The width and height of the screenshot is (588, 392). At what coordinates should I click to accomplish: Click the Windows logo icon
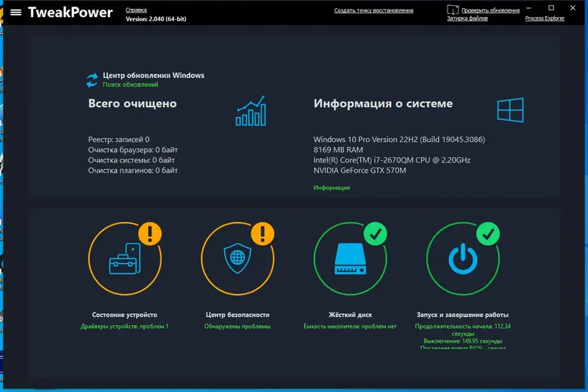coord(510,110)
